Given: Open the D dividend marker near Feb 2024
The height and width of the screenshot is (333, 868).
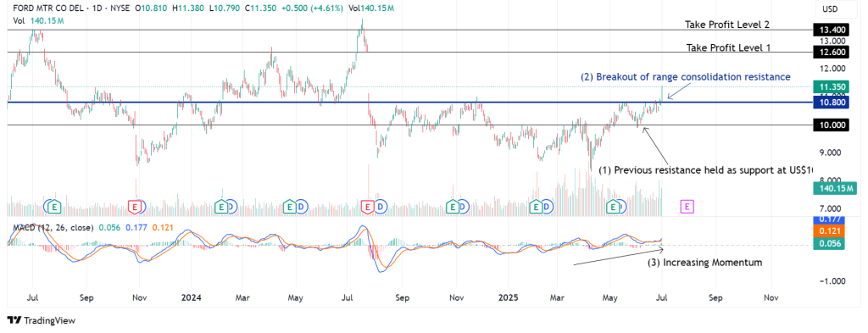Looking at the screenshot, I should [x=231, y=207].
